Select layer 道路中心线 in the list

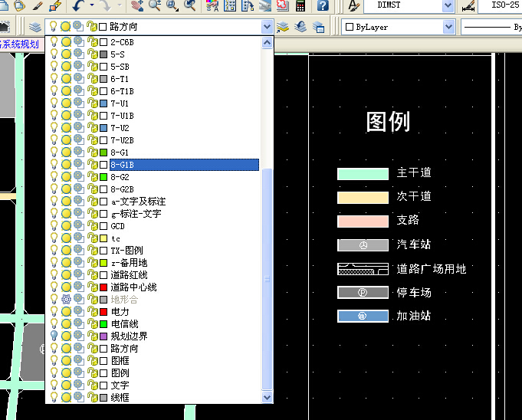pos(133,287)
